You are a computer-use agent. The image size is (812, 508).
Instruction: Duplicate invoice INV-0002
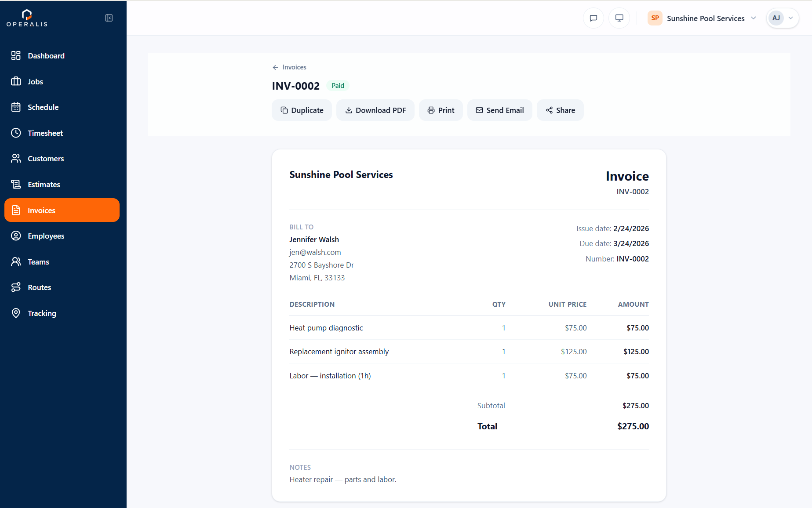[x=302, y=110]
